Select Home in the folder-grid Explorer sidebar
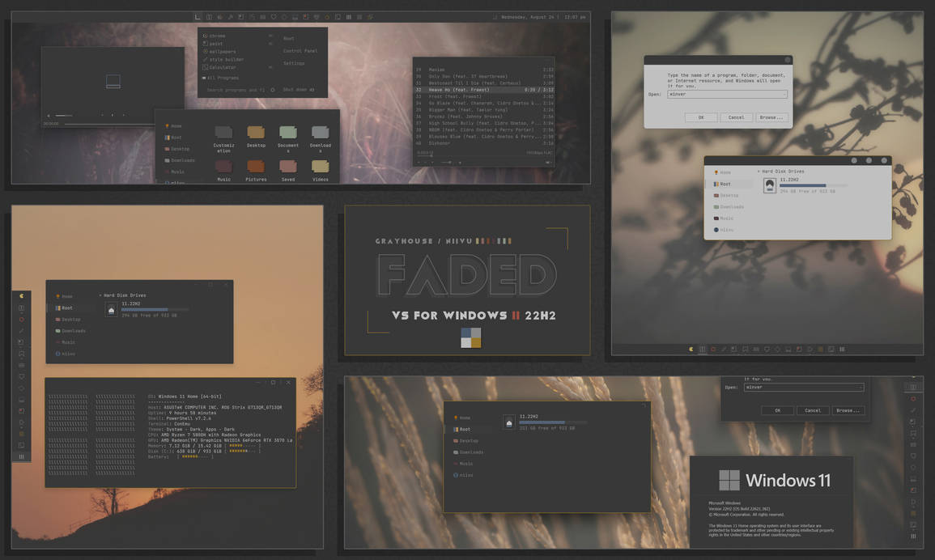The width and height of the screenshot is (935, 560). [x=173, y=125]
